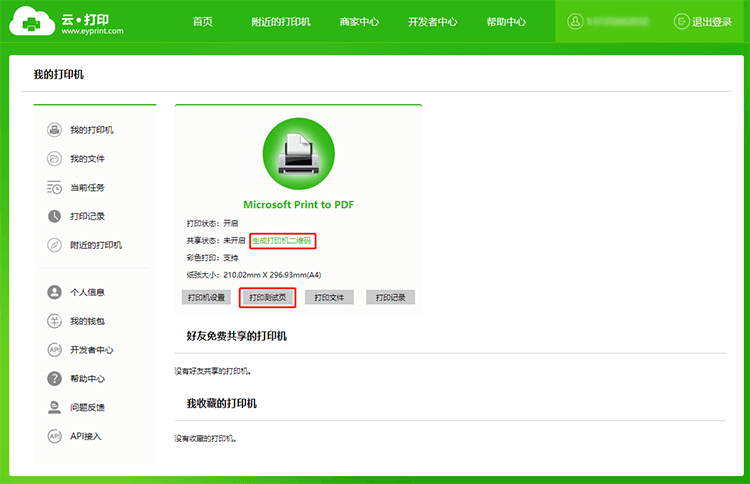750x484 pixels.
Task: Click the 生成打印机二维码 link
Action: click(x=282, y=241)
